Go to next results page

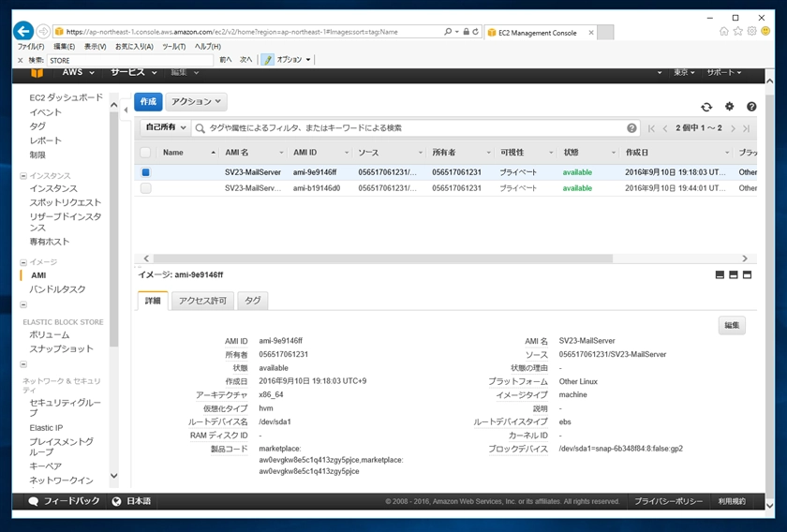pos(733,128)
